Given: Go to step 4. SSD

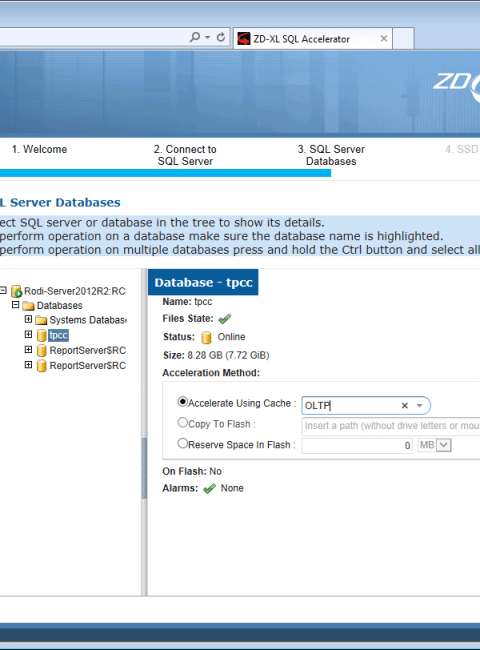Looking at the screenshot, I should tap(462, 149).
